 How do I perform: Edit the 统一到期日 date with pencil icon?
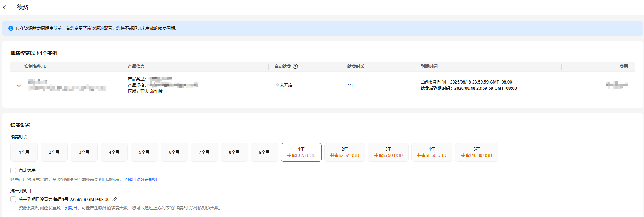(115, 200)
